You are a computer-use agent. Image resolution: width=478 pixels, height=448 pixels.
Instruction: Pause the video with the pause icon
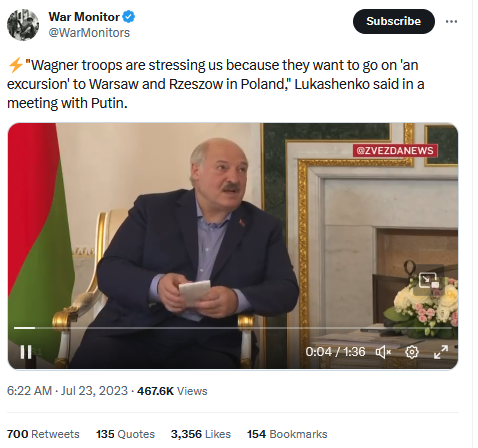[26, 352]
